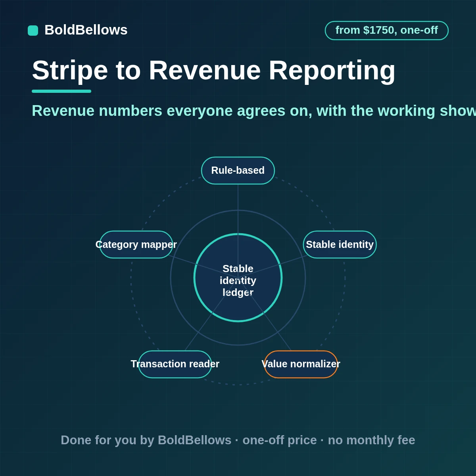This screenshot has width=476, height=476.
Task: Click the central Stable identity ledger circle
Action: tap(238, 278)
